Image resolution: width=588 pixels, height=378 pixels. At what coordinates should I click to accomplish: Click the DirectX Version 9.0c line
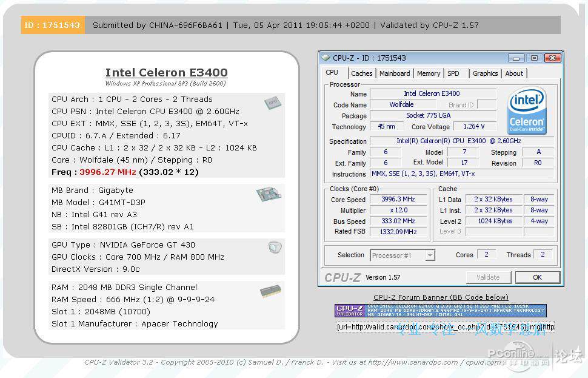[96, 269]
